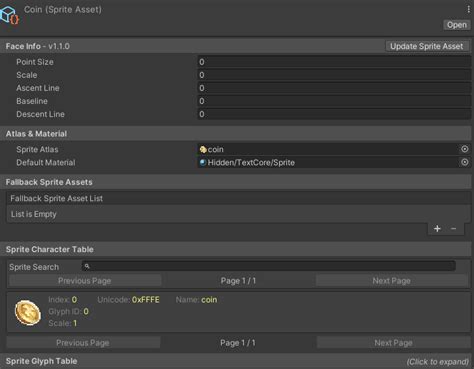Expand the Sprite Glyph Table section
Image resolution: width=474 pixels, height=369 pixels.
tap(237, 361)
